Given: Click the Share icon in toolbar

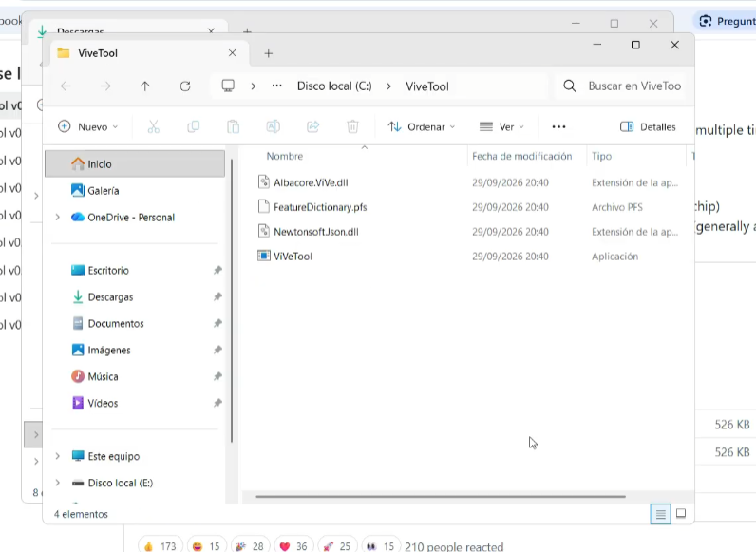Looking at the screenshot, I should [x=312, y=127].
